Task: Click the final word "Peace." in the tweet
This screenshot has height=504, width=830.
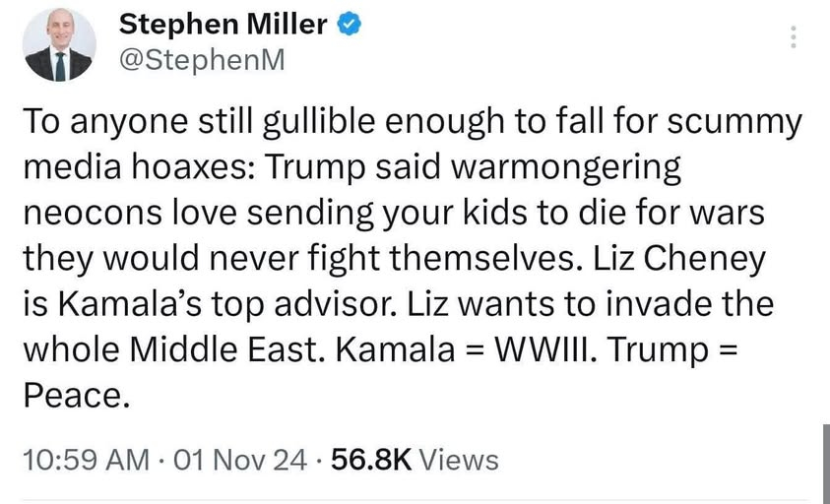Action: click(76, 395)
